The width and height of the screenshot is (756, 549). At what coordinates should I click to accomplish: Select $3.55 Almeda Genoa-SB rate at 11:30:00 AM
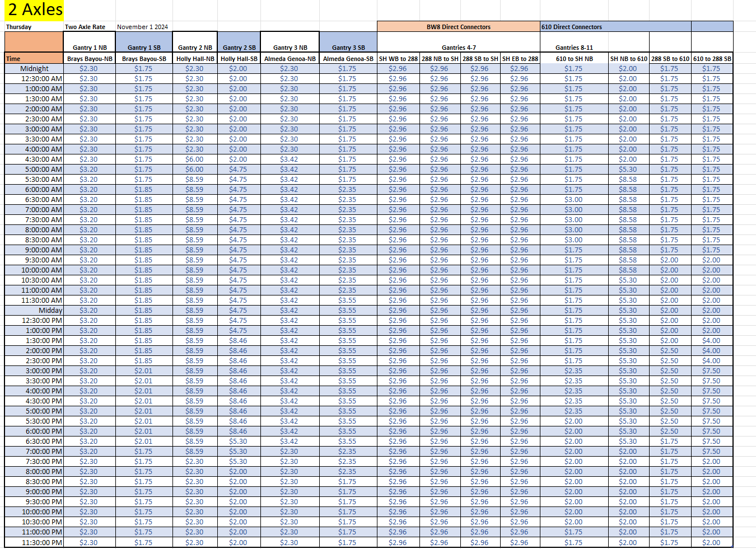[x=348, y=300]
